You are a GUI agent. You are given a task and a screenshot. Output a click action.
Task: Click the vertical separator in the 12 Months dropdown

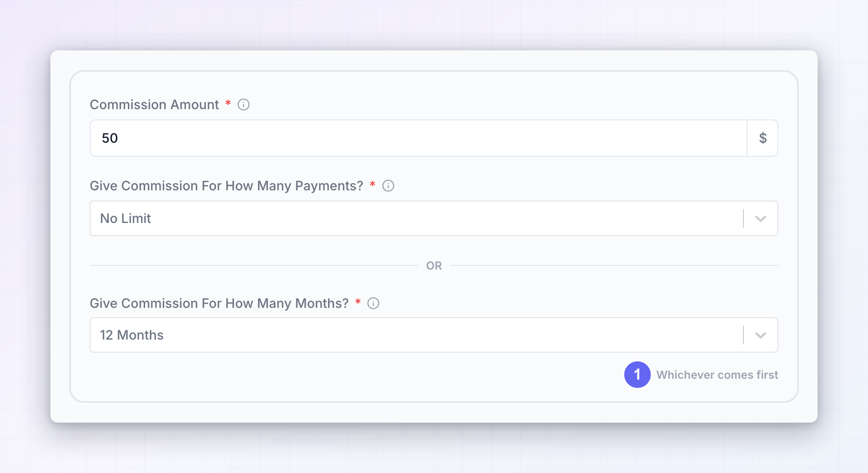click(743, 335)
